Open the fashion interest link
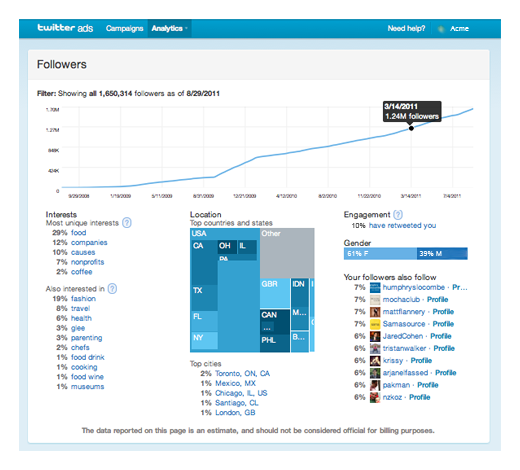 83,298
